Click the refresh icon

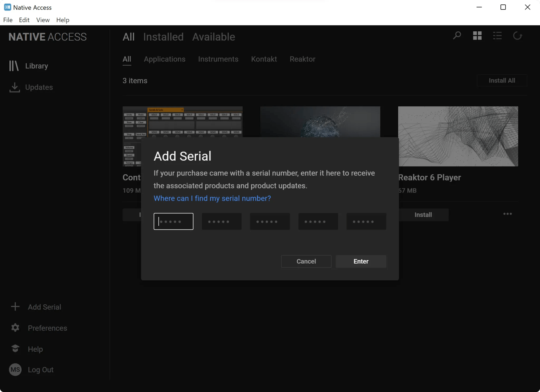pyautogui.click(x=517, y=36)
